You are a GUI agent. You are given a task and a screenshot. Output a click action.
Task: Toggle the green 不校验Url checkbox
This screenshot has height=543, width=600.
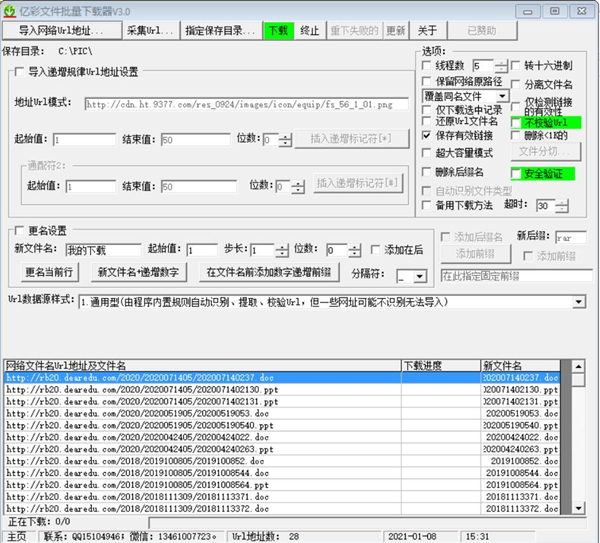(x=517, y=122)
